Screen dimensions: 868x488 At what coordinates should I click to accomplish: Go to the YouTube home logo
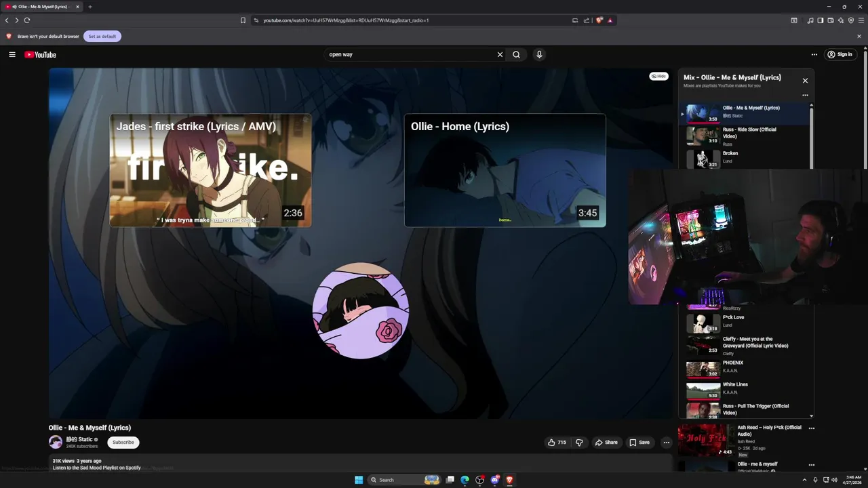[x=40, y=55]
